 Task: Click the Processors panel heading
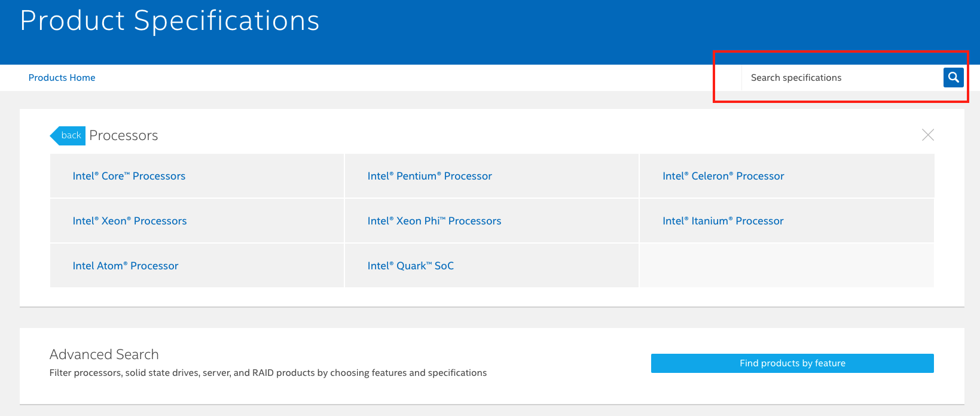click(124, 135)
